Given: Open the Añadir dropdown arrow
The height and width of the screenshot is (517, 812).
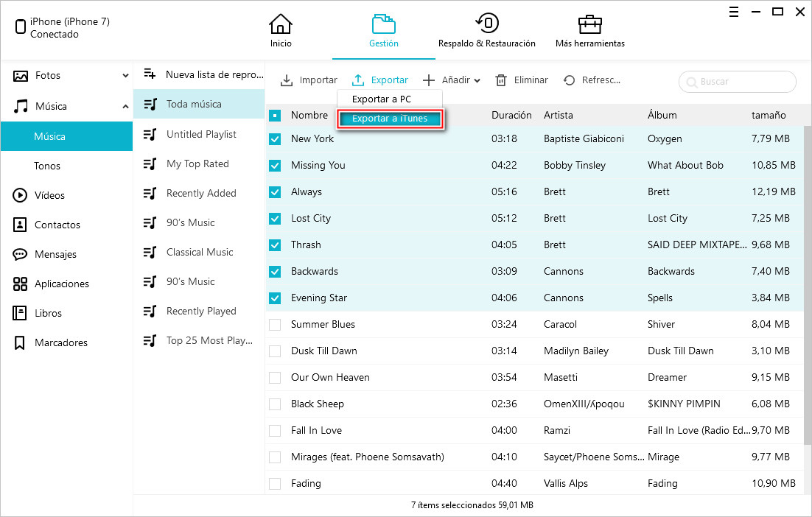Looking at the screenshot, I should coord(477,81).
